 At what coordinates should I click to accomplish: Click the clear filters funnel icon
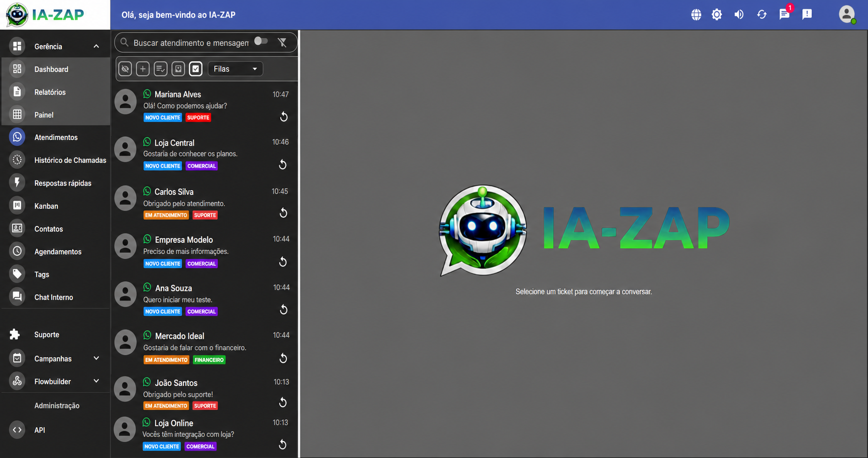pyautogui.click(x=282, y=43)
